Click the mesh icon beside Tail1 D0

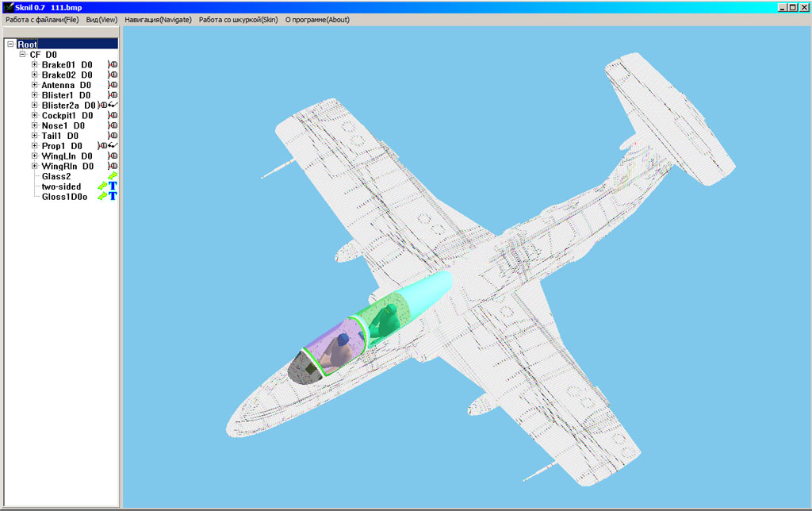(x=113, y=136)
